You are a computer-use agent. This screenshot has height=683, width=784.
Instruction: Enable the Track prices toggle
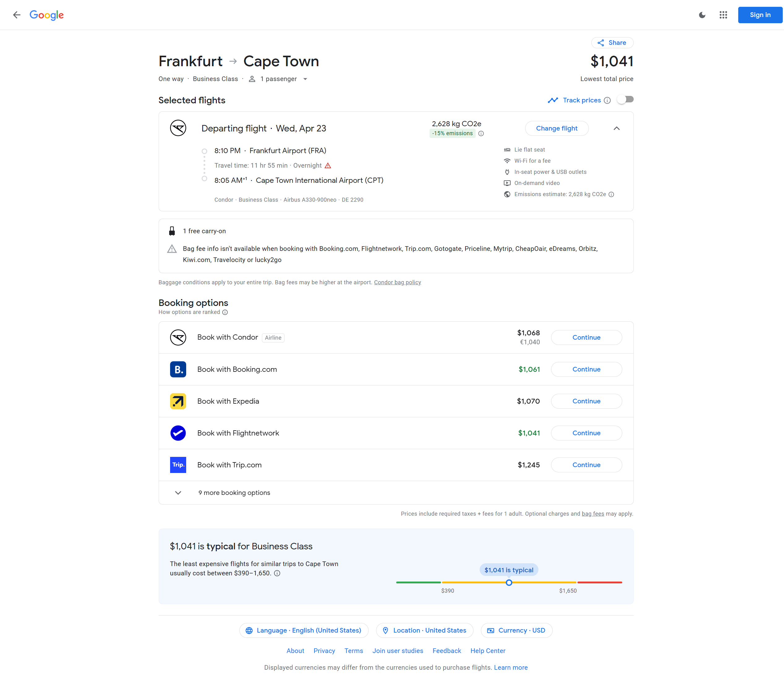click(625, 100)
